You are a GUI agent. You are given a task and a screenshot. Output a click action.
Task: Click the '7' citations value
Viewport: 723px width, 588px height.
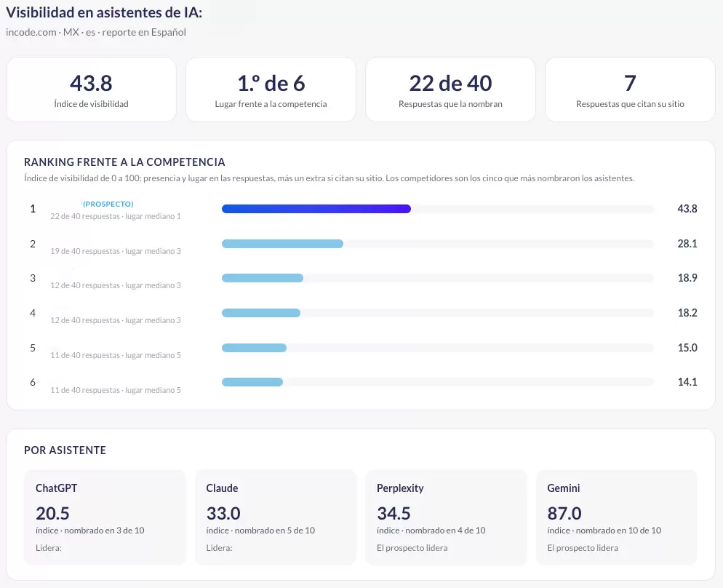click(x=630, y=84)
